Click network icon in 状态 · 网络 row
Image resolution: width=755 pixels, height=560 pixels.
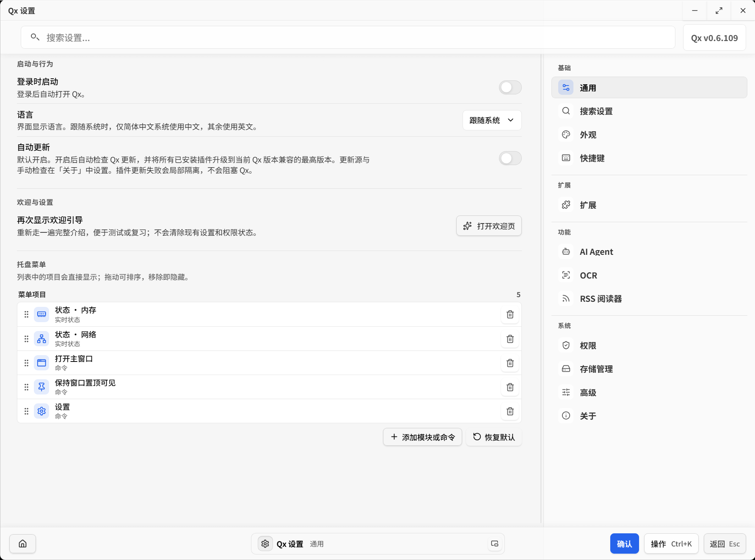pyautogui.click(x=41, y=339)
